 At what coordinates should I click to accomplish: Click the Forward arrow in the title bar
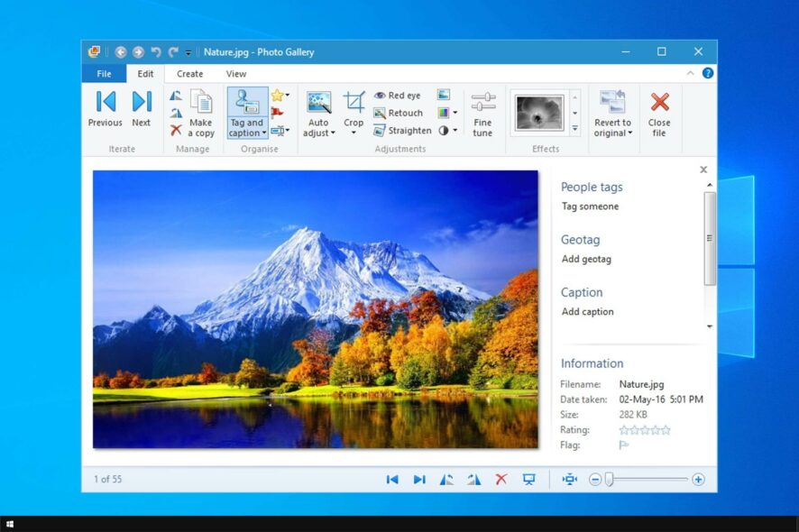pyautogui.click(x=138, y=52)
